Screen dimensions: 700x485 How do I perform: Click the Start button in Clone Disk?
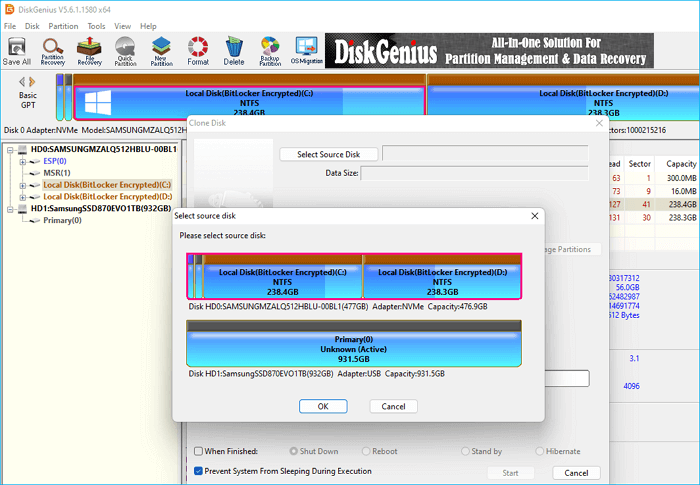pyautogui.click(x=510, y=472)
